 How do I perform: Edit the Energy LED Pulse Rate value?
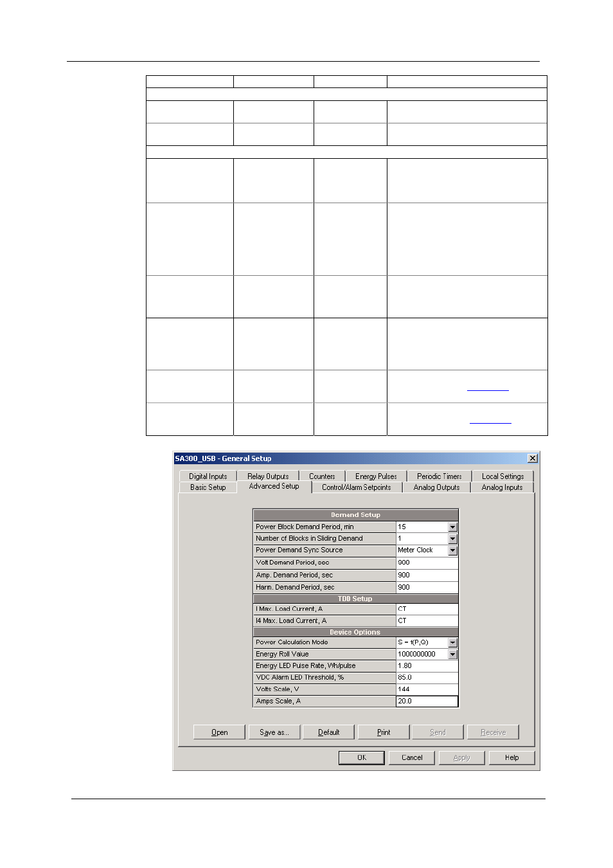tap(427, 666)
